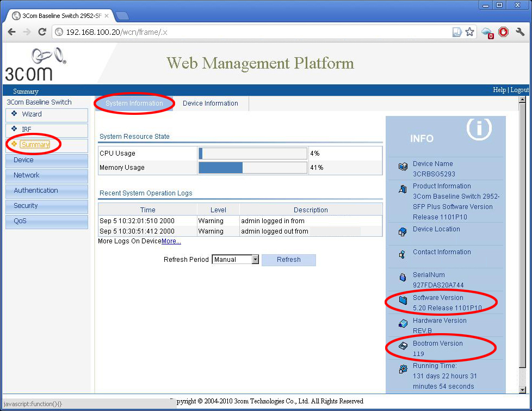This screenshot has height=411, width=532.
Task: Click the red stop-sign extension icon
Action: click(503, 32)
